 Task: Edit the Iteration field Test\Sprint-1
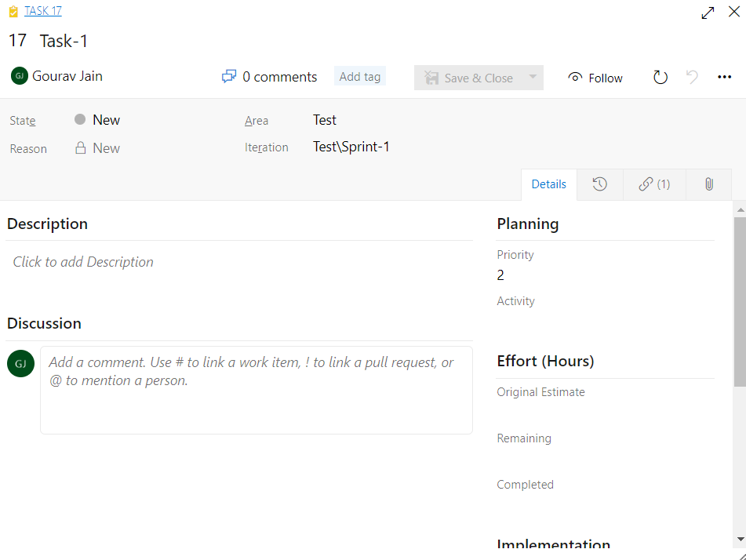click(351, 146)
